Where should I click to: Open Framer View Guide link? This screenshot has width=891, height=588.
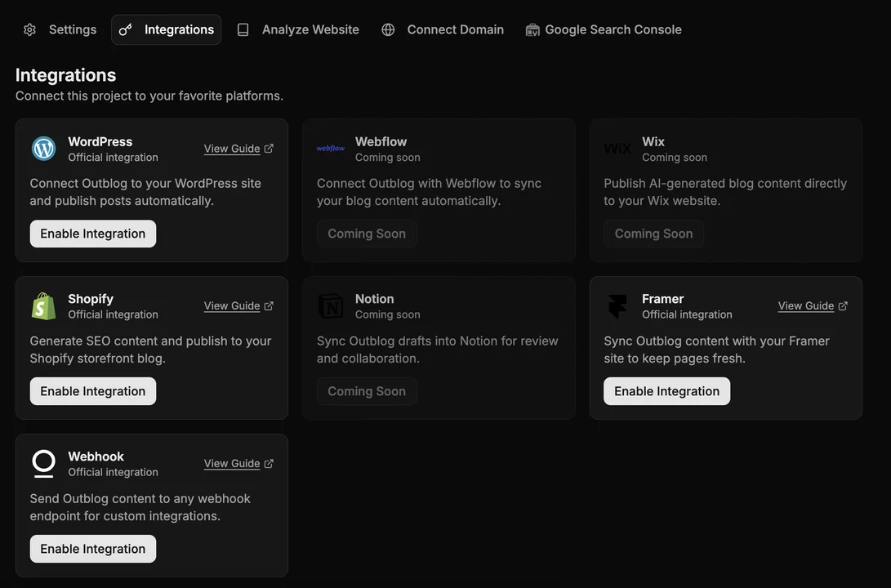(806, 305)
